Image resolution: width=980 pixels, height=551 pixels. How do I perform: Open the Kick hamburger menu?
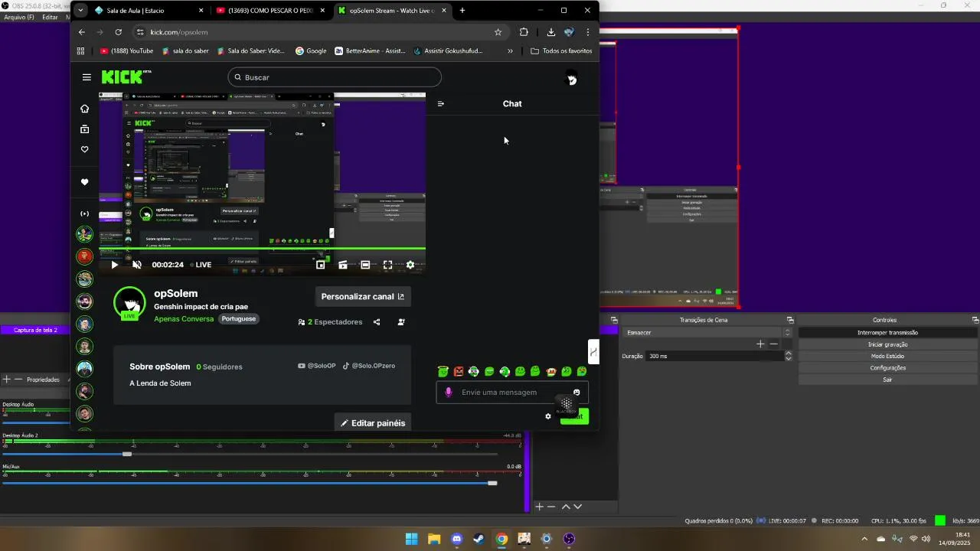pos(87,77)
